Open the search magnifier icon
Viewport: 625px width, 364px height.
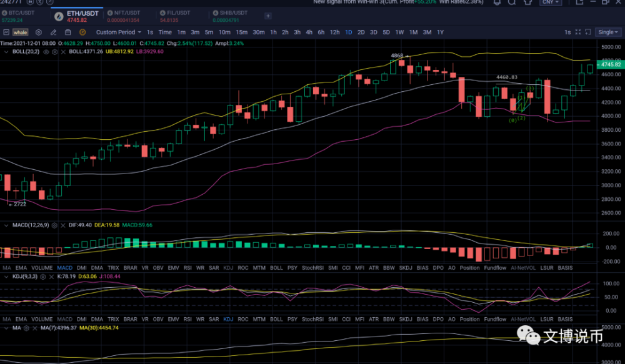[512, 2]
